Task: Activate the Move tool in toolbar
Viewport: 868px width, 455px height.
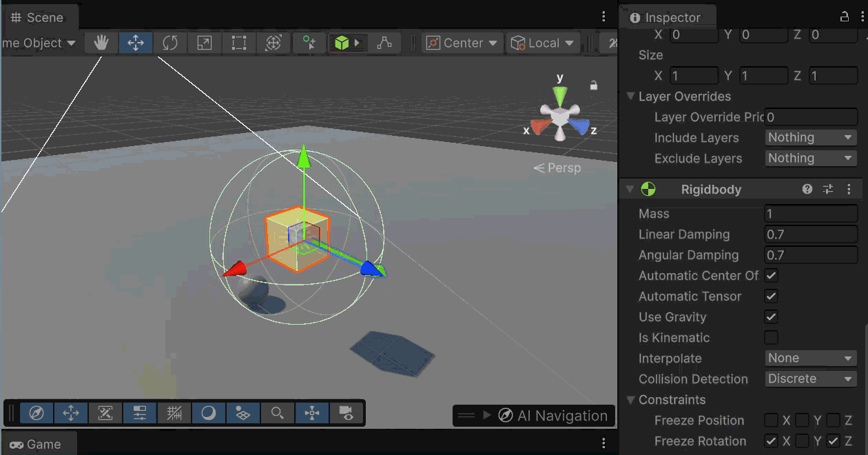Action: [136, 43]
